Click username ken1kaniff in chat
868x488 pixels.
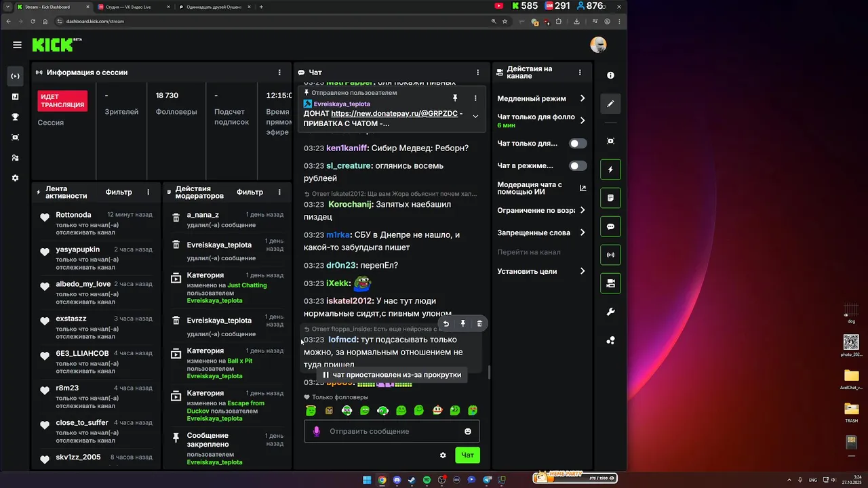(x=346, y=148)
